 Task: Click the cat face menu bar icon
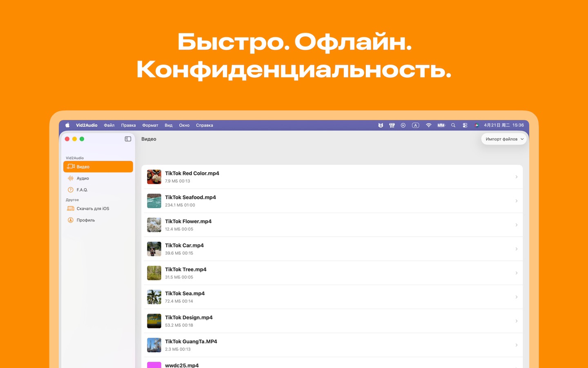pos(381,126)
